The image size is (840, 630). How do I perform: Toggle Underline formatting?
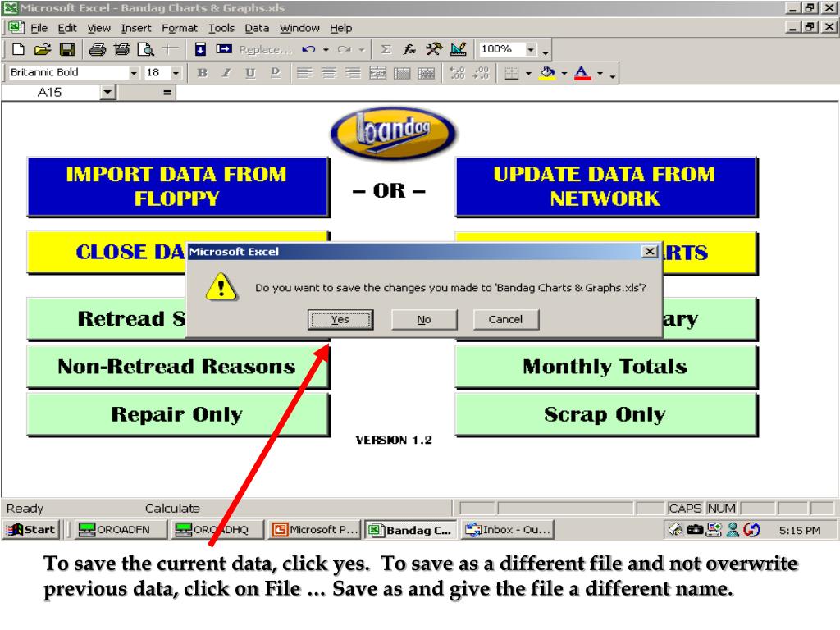[250, 73]
